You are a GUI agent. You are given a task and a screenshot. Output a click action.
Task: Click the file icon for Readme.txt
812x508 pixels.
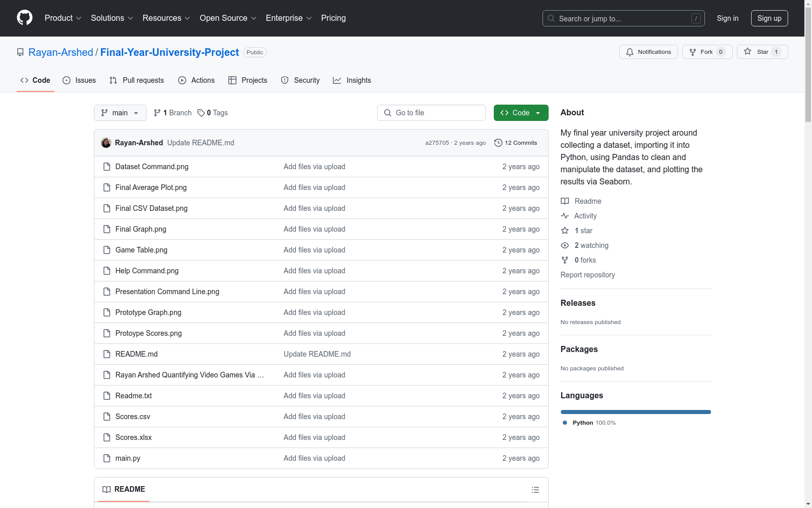(107, 396)
